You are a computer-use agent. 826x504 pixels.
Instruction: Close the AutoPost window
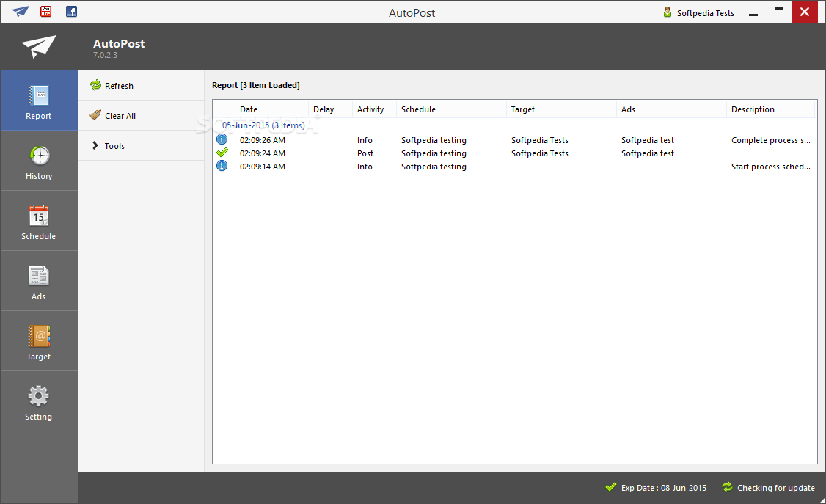(805, 12)
